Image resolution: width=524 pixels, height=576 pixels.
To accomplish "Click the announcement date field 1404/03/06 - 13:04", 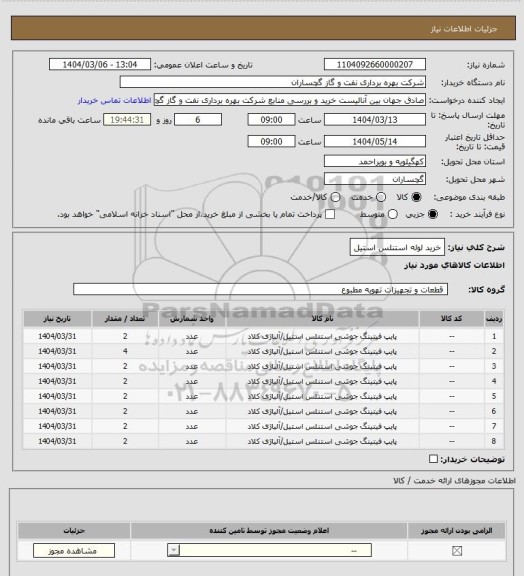I will [100, 64].
